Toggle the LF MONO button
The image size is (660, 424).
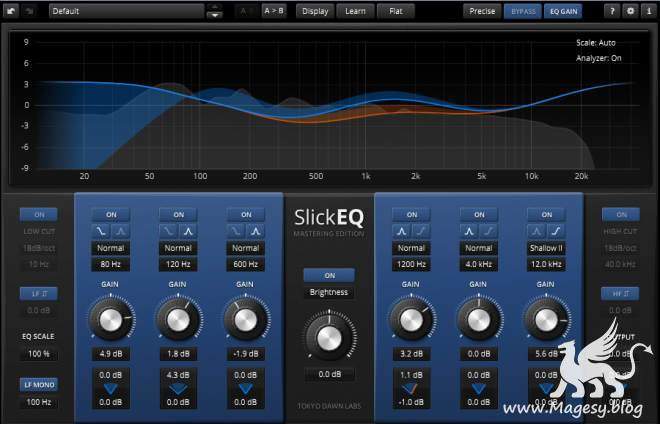tap(39, 385)
